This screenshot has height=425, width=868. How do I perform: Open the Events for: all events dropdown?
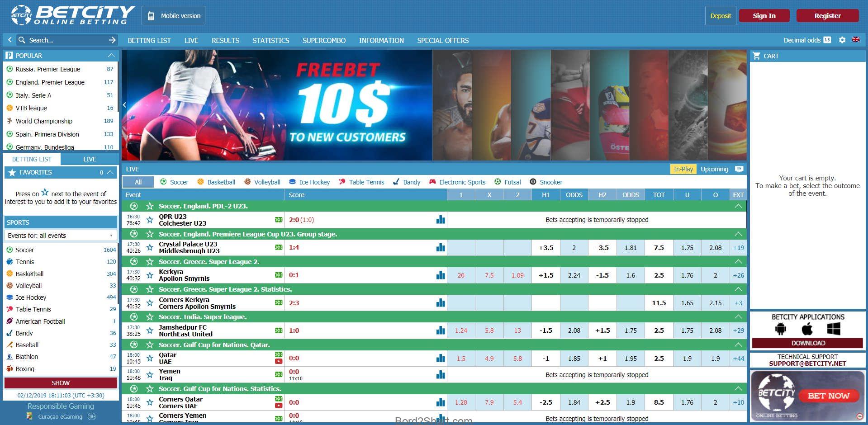tap(61, 236)
